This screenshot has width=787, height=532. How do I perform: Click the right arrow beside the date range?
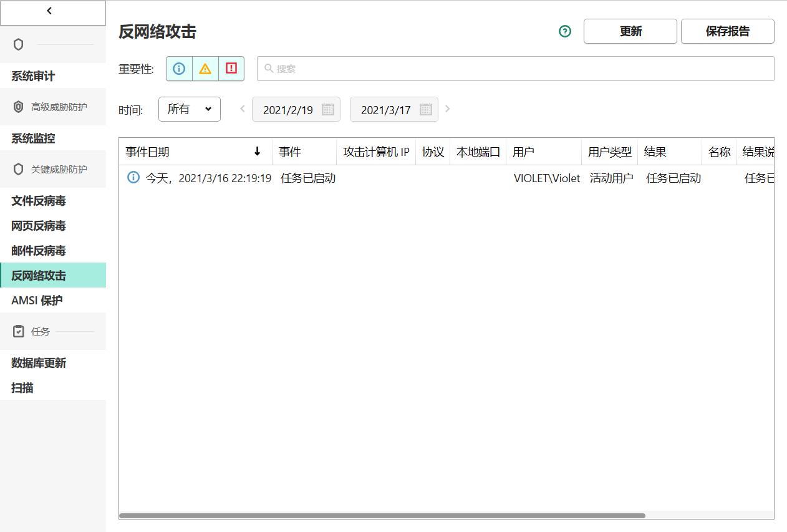click(x=448, y=109)
